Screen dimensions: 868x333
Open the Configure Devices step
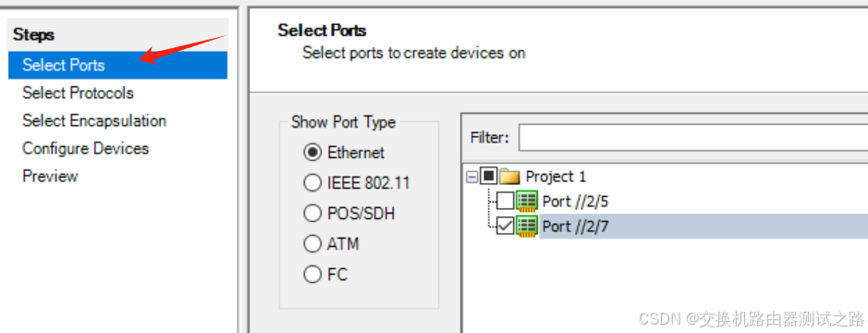[x=85, y=148]
